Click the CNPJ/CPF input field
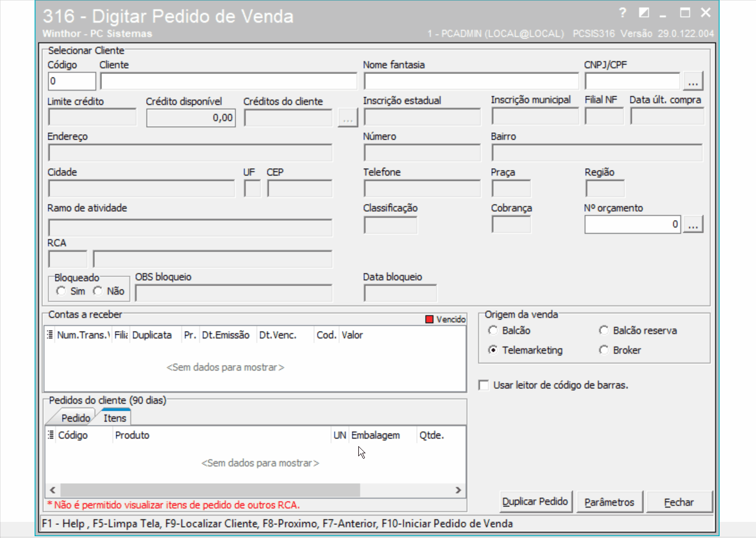The width and height of the screenshot is (756, 538). 633,81
